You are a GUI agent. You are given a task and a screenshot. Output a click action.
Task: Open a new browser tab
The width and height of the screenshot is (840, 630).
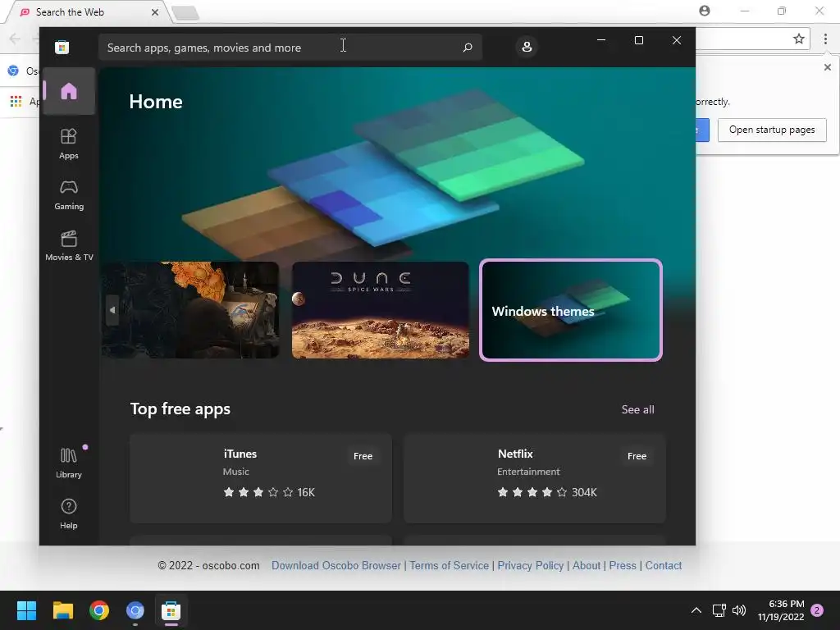(186, 12)
